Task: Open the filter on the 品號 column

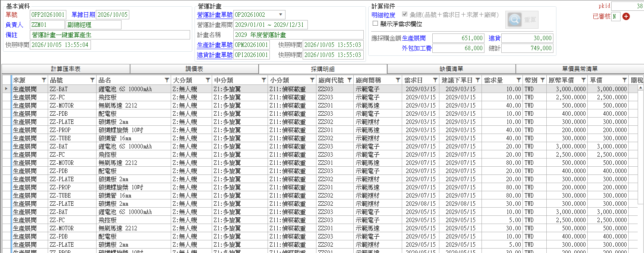Action: (x=92, y=80)
